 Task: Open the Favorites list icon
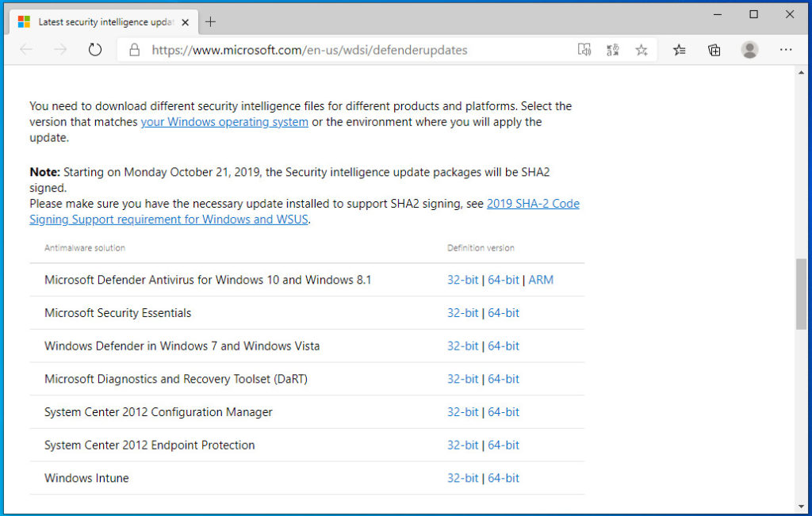coord(679,49)
